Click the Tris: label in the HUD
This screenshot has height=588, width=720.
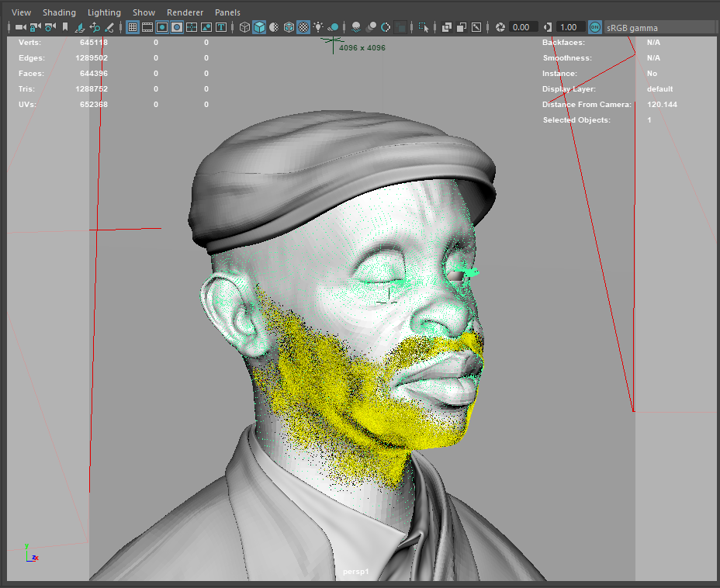click(x=26, y=89)
